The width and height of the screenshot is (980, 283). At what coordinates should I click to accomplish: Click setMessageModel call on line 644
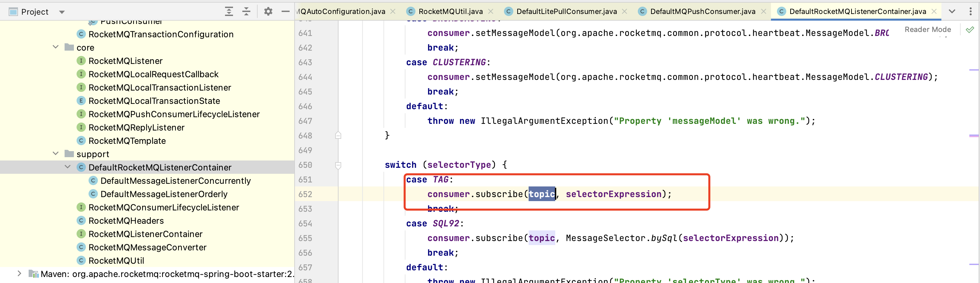(515, 77)
